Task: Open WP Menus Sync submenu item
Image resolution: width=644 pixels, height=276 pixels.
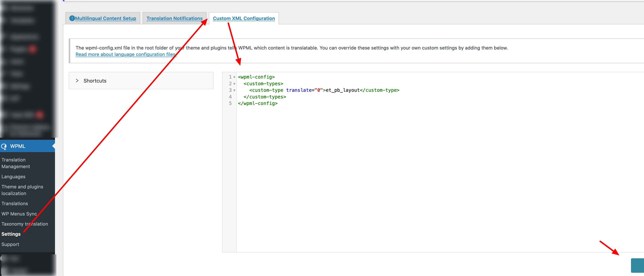Action: [x=19, y=214]
